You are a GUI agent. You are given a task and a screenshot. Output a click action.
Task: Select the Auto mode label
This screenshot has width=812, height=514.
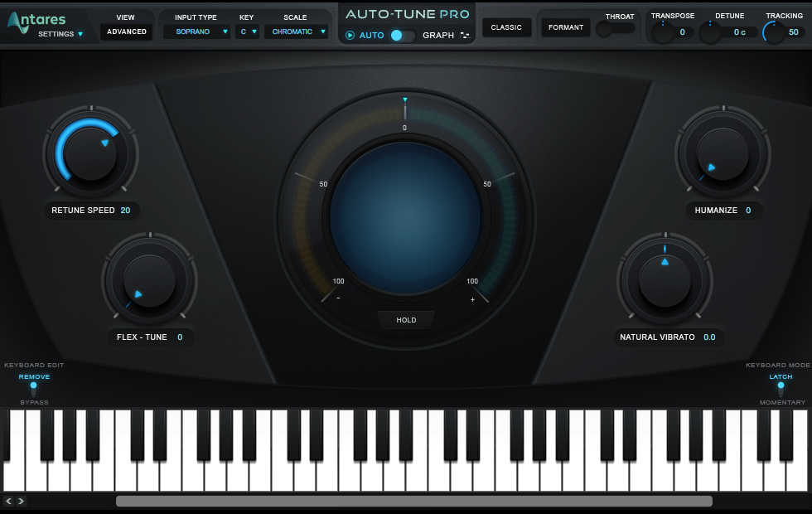(372, 35)
